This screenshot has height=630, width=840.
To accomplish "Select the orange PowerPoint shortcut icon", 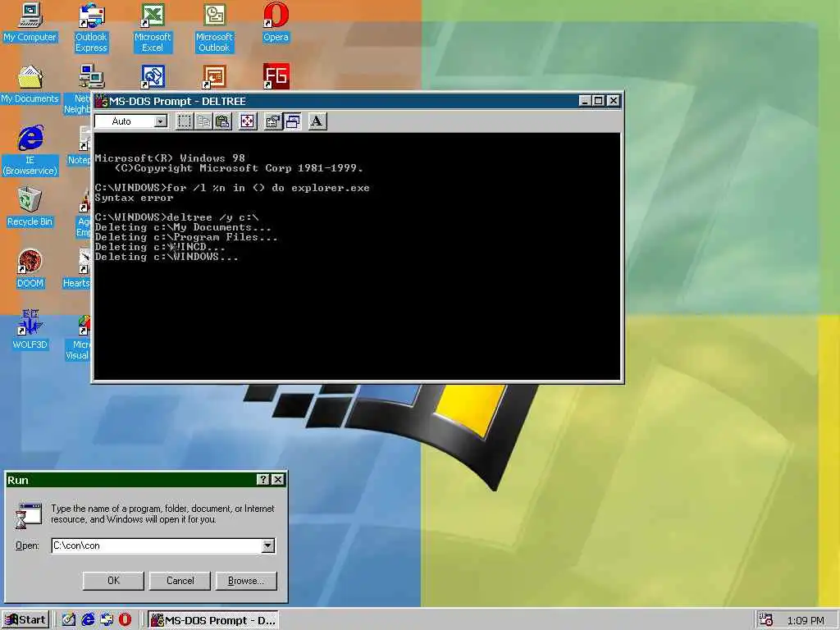I will pyautogui.click(x=214, y=76).
